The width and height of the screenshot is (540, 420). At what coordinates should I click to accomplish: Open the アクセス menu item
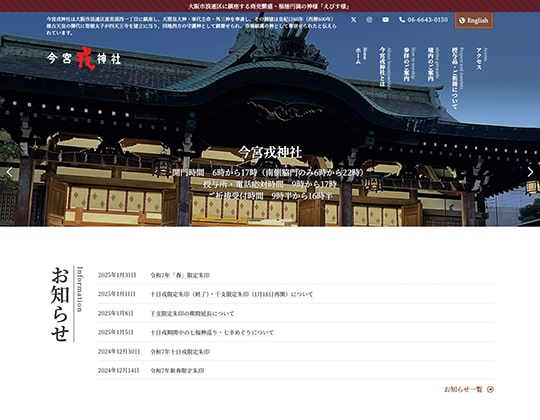click(481, 59)
